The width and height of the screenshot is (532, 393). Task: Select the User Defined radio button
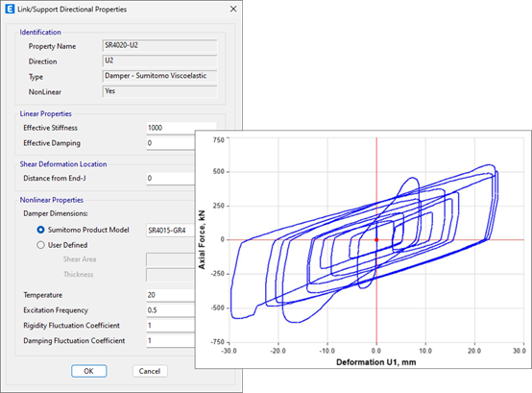coord(40,245)
